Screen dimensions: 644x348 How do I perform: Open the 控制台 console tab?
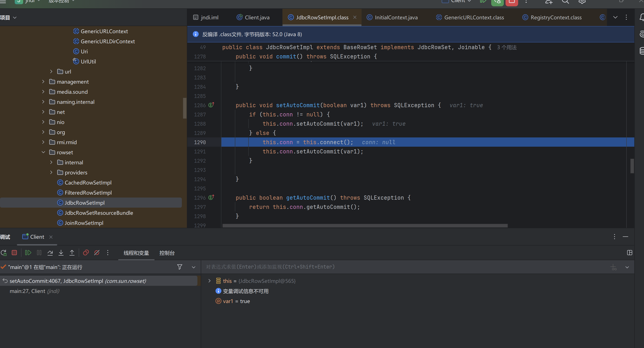click(x=167, y=253)
